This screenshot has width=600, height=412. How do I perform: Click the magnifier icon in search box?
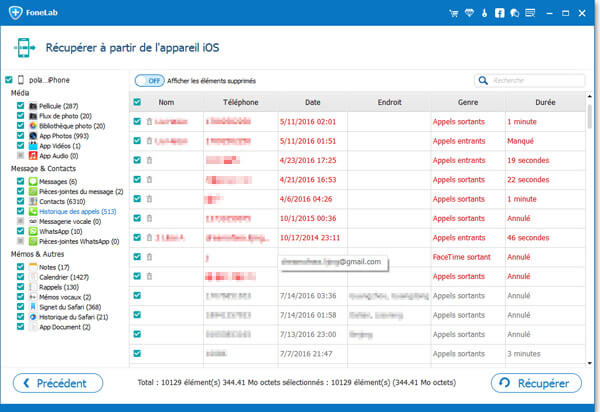[x=483, y=80]
